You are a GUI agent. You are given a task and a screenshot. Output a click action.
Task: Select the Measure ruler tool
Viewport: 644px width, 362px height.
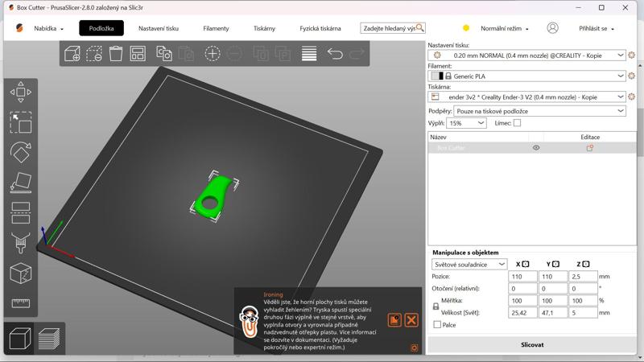(21, 303)
